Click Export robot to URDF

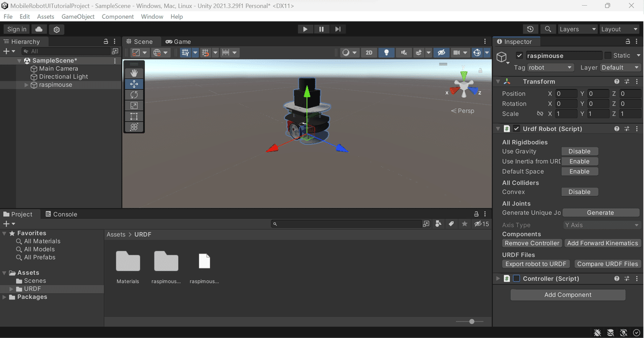click(536, 264)
